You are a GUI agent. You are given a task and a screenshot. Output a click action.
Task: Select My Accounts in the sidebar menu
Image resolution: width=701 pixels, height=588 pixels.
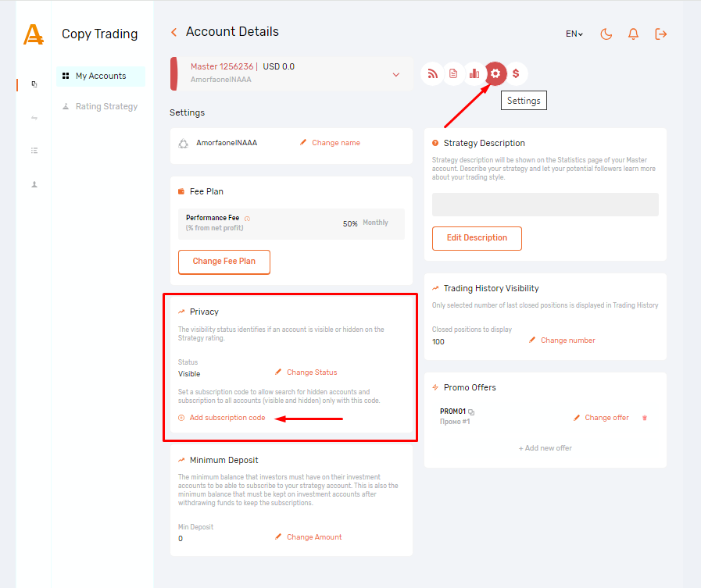(100, 76)
